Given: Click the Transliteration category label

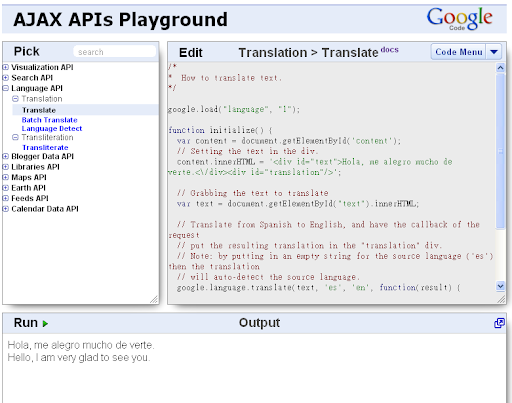Looking at the screenshot, I should click(47, 137).
